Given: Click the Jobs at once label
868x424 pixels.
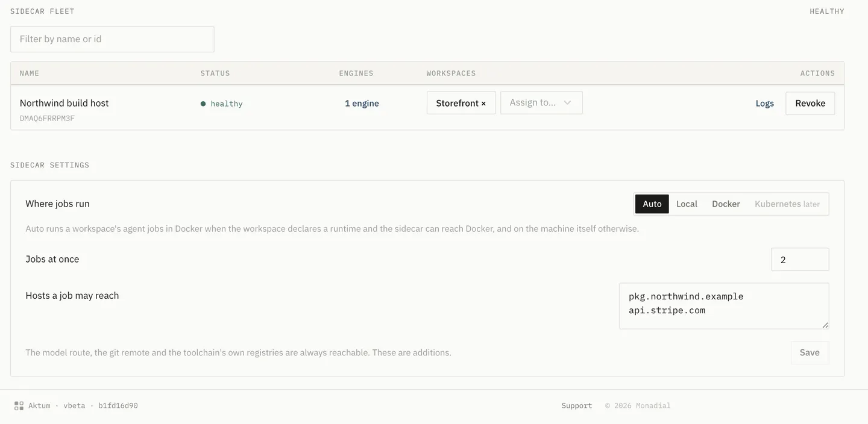Looking at the screenshot, I should (52, 259).
